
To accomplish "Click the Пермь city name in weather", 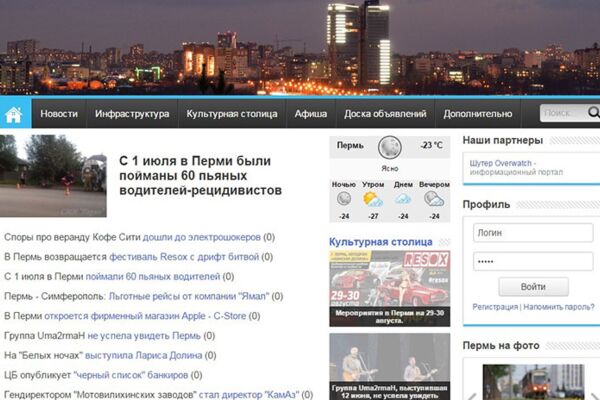I will click(x=350, y=145).
